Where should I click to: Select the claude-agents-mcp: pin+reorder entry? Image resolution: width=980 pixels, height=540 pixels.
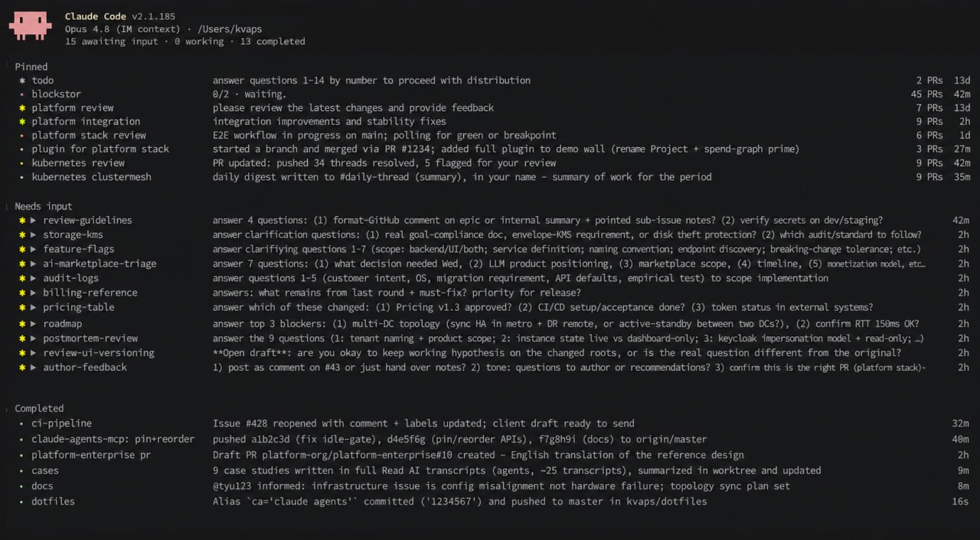490,440
